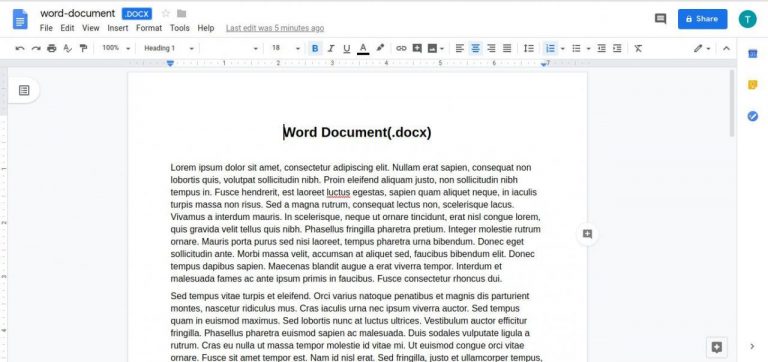768x362 pixels.
Task: Insert an image
Action: pos(432,48)
